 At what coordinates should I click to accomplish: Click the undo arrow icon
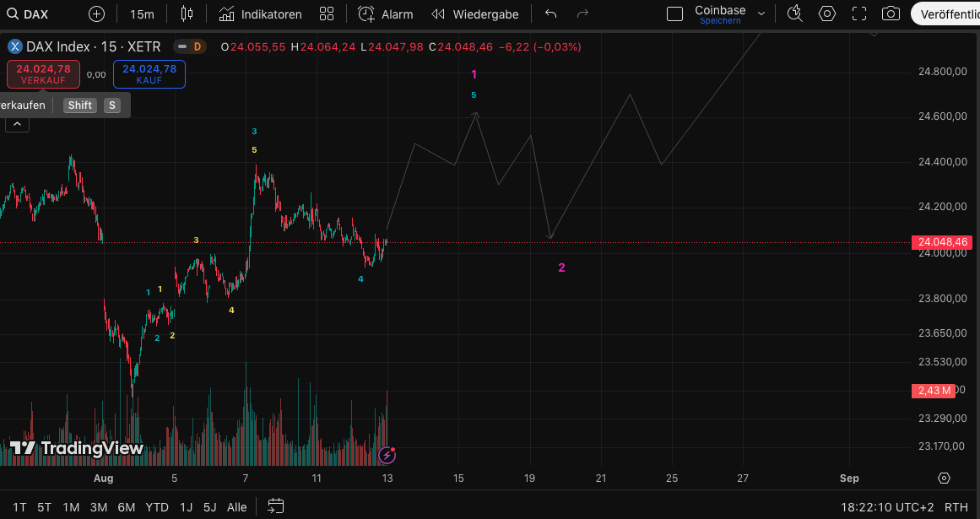click(x=551, y=14)
